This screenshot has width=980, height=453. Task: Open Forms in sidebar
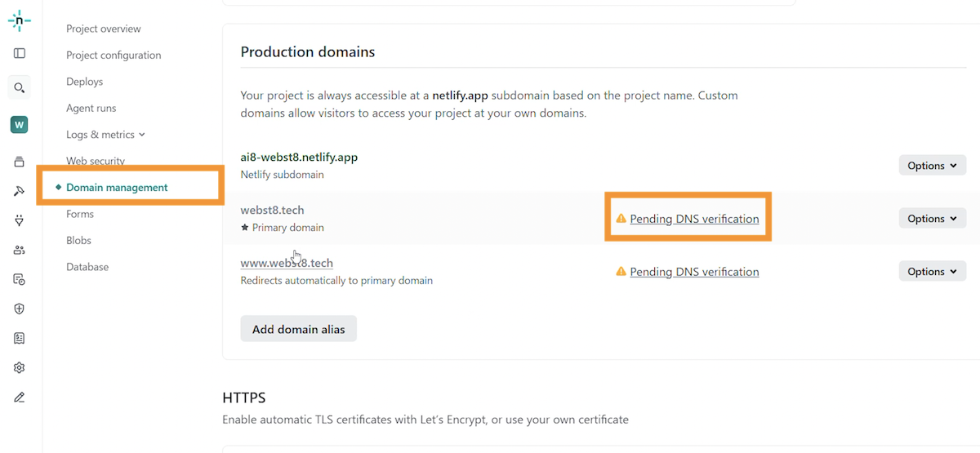point(80,214)
